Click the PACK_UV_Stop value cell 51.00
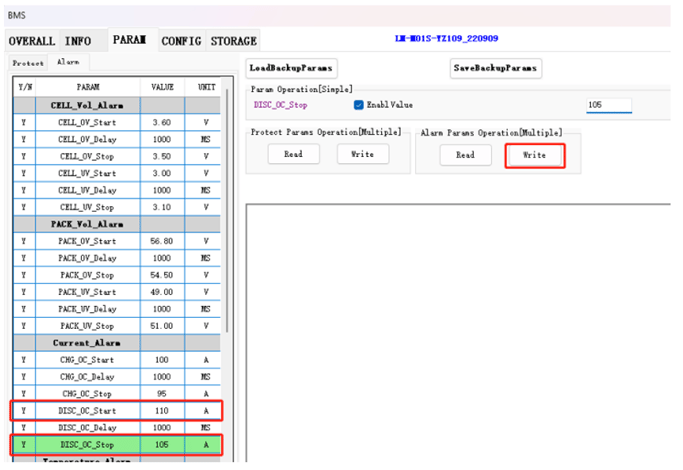 (161, 325)
